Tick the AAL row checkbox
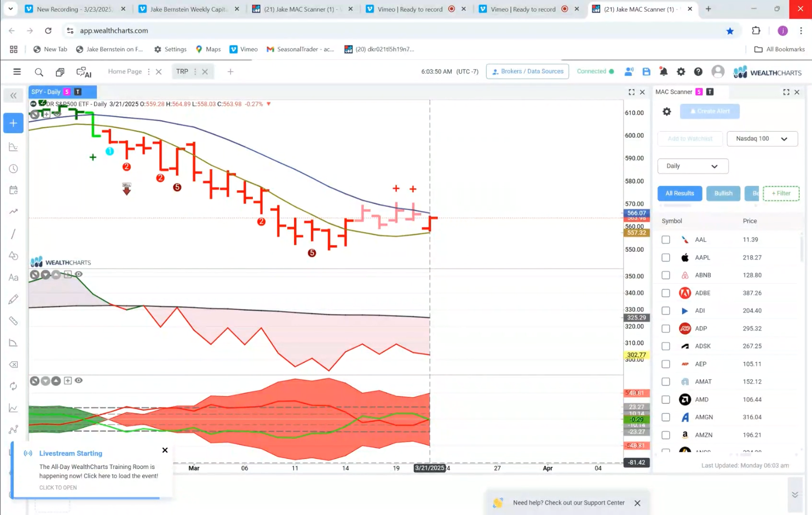 (x=666, y=240)
